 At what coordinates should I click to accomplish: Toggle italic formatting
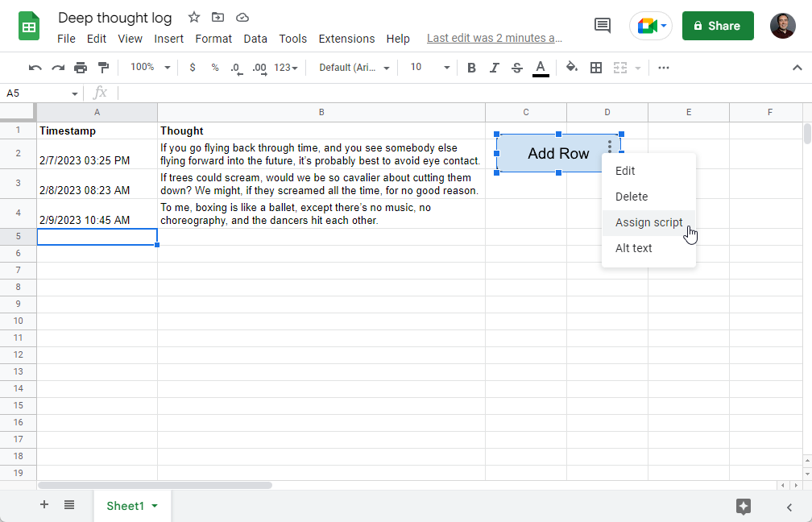[494, 68]
